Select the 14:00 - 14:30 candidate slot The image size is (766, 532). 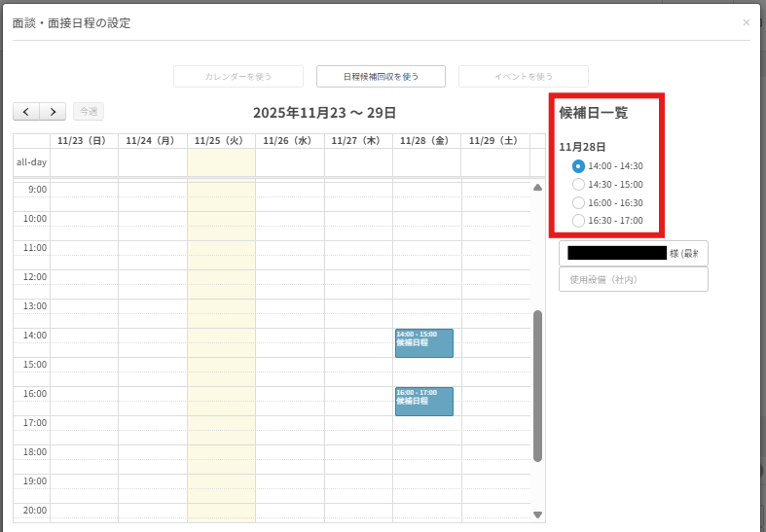(579, 166)
